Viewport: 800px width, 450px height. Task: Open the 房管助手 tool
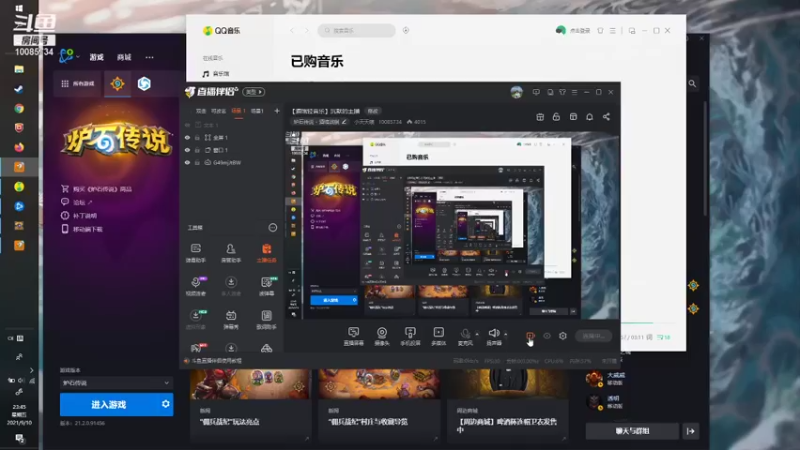point(231,253)
